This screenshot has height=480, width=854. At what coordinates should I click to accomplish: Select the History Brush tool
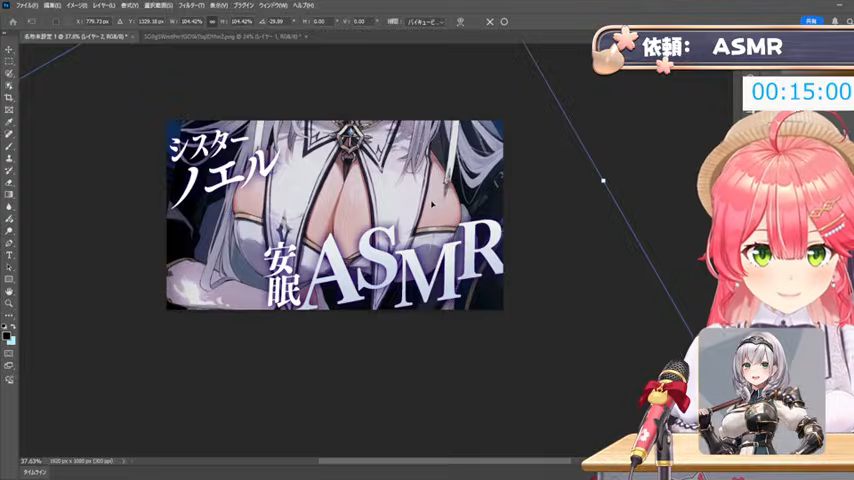(x=9, y=171)
